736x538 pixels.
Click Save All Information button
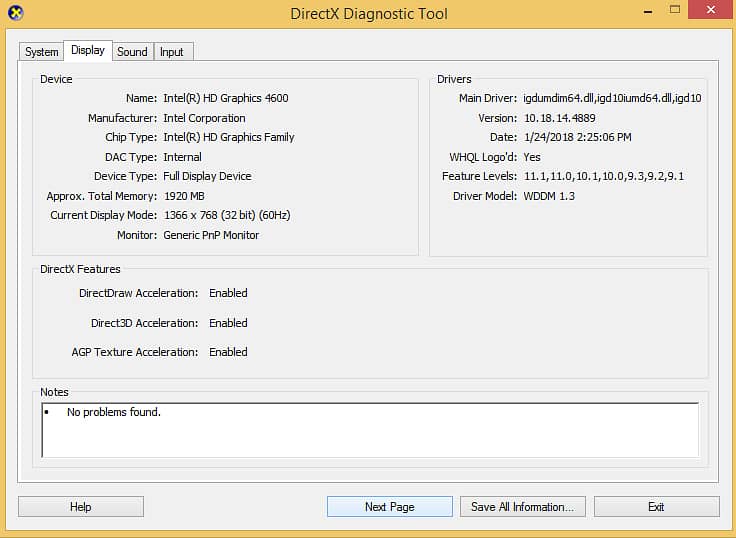pos(522,507)
